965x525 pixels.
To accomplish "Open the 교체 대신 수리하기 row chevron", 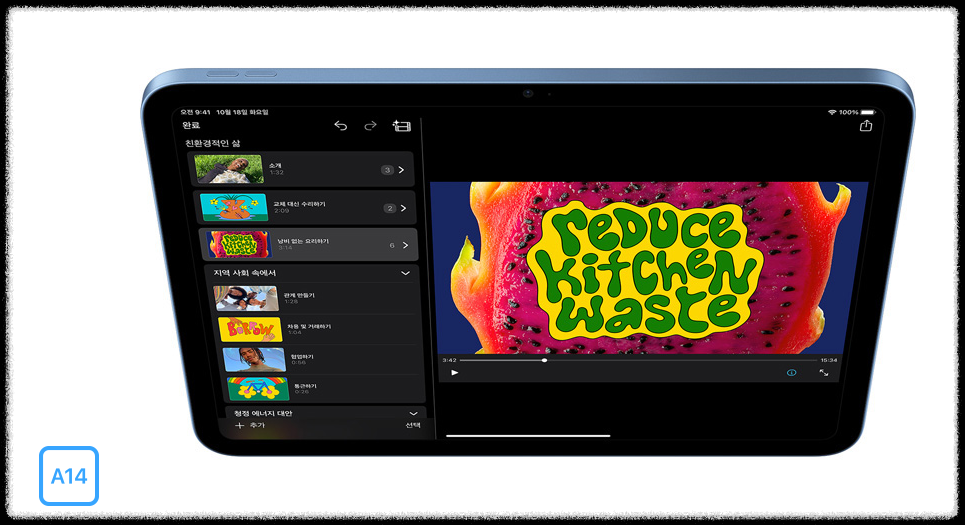I will [403, 208].
